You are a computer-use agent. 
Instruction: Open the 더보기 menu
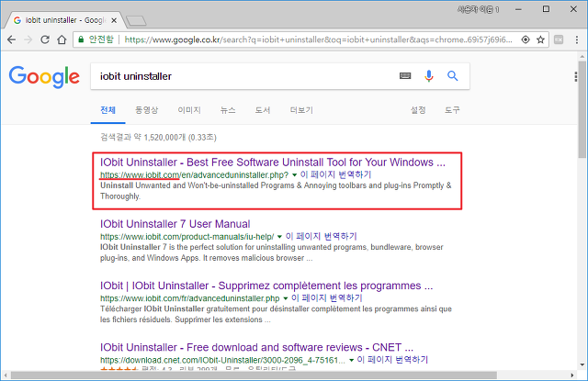301,110
